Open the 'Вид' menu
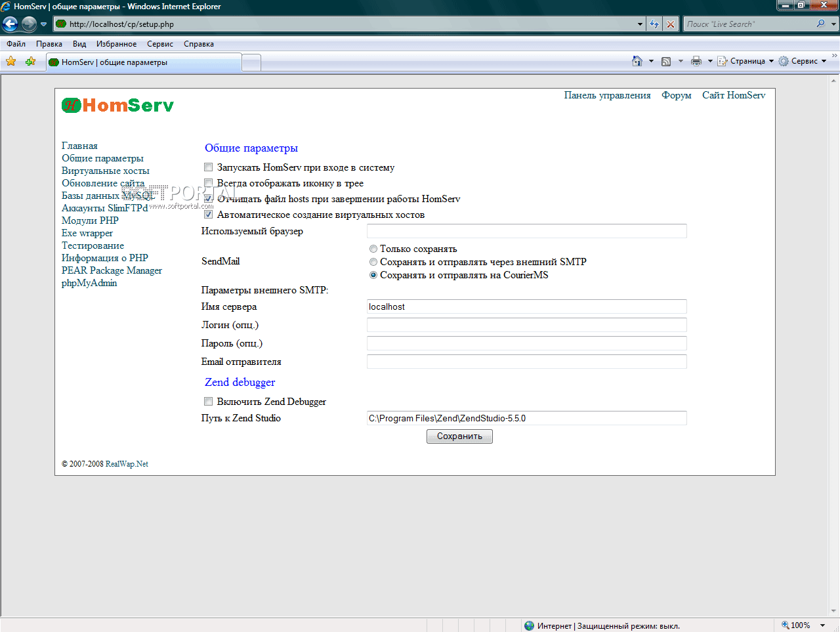The width and height of the screenshot is (840, 632). 79,44
